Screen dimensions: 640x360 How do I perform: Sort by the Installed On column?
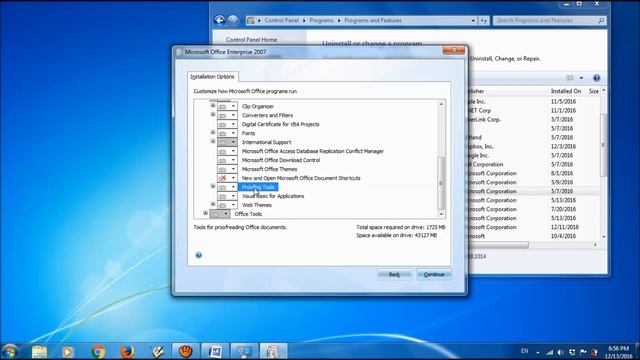point(565,91)
